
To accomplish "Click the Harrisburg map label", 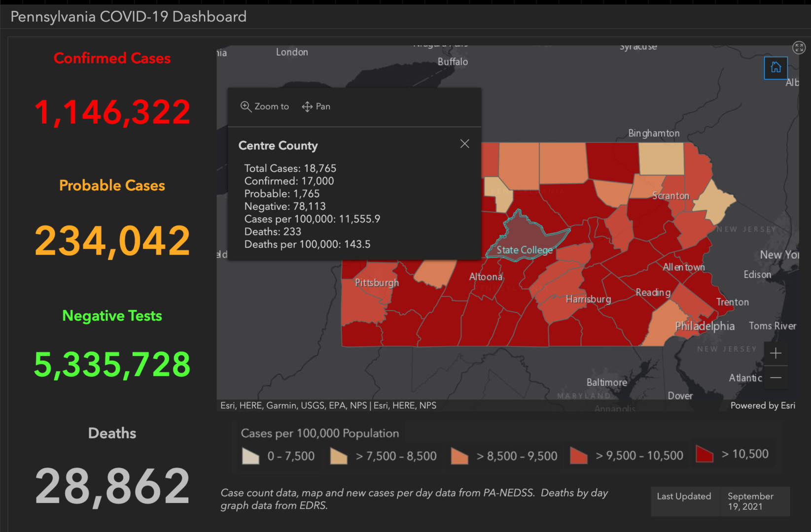I will click(x=588, y=299).
